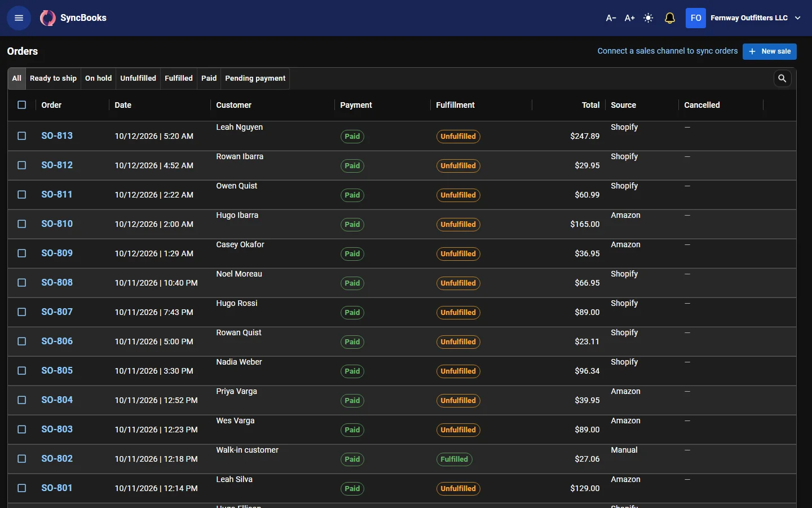Select order SO-810 checkbox
This screenshot has height=508, width=812.
tap(22, 224)
